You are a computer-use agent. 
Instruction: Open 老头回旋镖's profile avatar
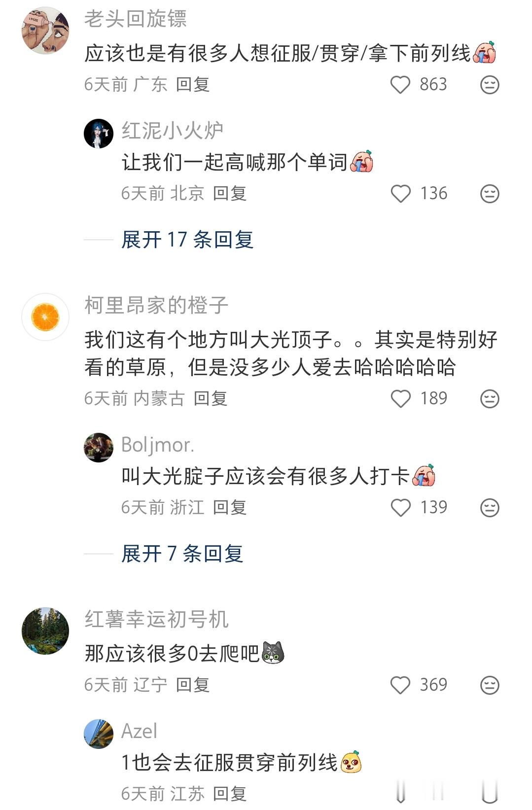pyautogui.click(x=45, y=31)
